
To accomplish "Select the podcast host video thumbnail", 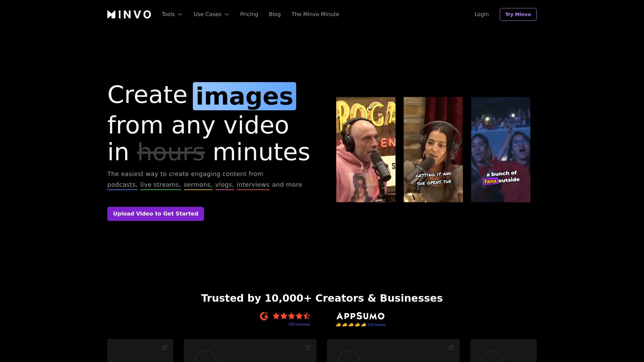I will (x=366, y=149).
